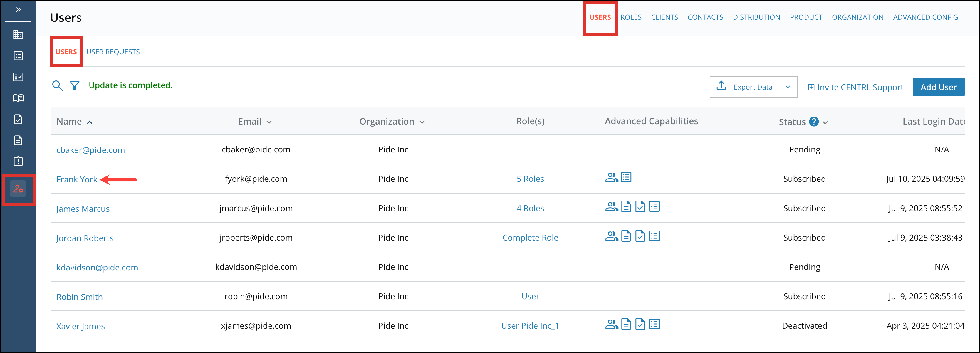Select the user settings sidebar icon

[18, 189]
